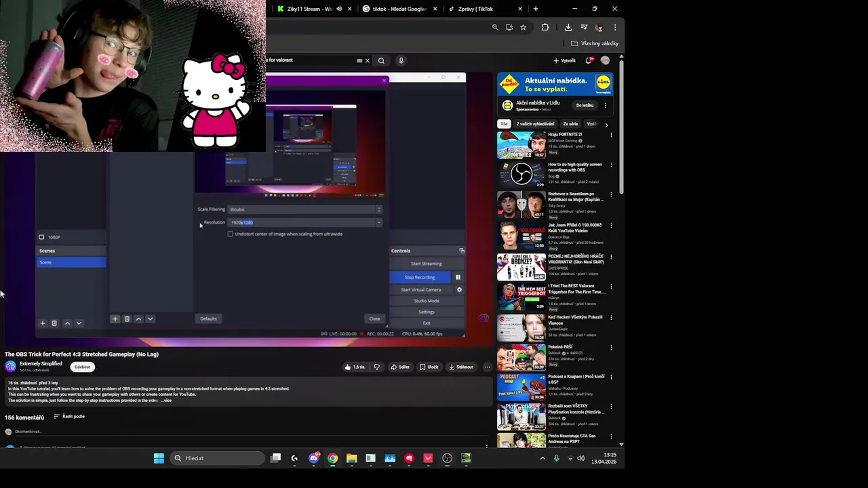This screenshot has width=868, height=488.
Task: Open Chrome media controls icon
Action: click(585, 27)
